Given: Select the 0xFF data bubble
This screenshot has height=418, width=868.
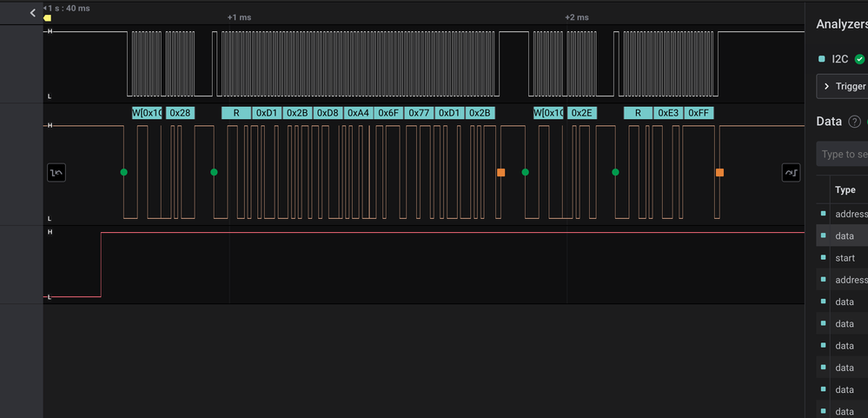Looking at the screenshot, I should click(699, 113).
